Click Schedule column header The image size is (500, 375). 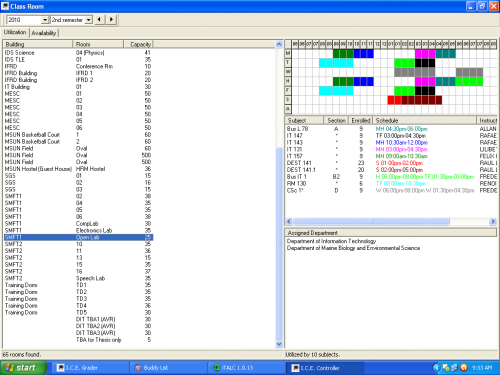click(x=425, y=120)
